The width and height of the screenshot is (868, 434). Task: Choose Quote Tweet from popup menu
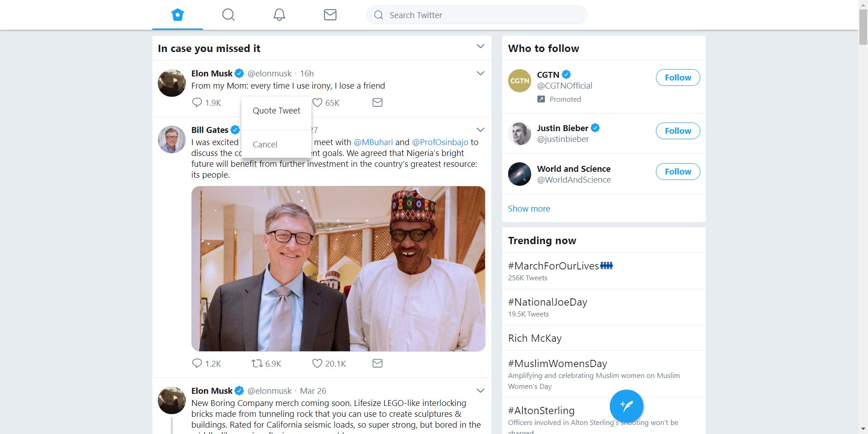click(276, 111)
